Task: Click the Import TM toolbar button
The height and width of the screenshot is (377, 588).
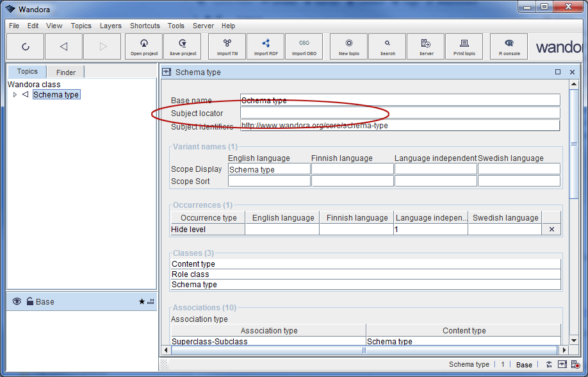Action: click(x=227, y=46)
